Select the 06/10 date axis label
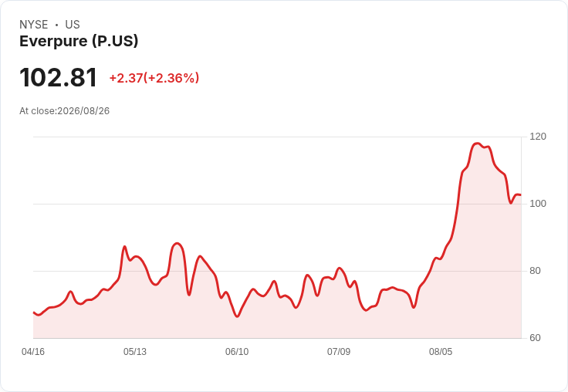Screen dimensions: 568x392 [237, 352]
